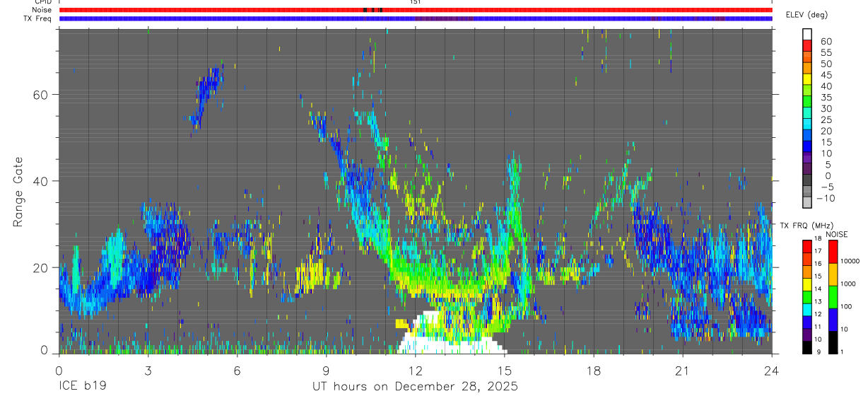
Task: Click the '15' hour tick on UT axis
Action: 504,370
